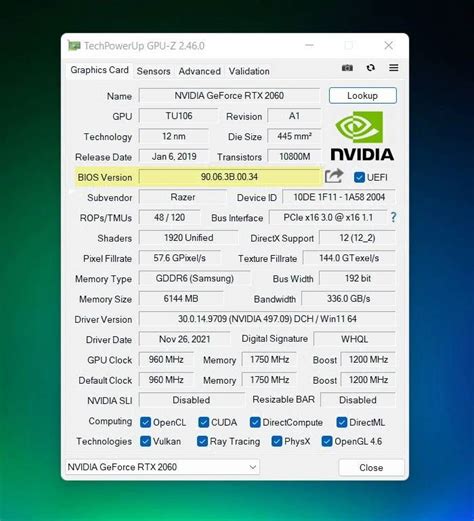474x521 pixels.
Task: Click the Bus Interface question mark icon
Action: click(394, 217)
